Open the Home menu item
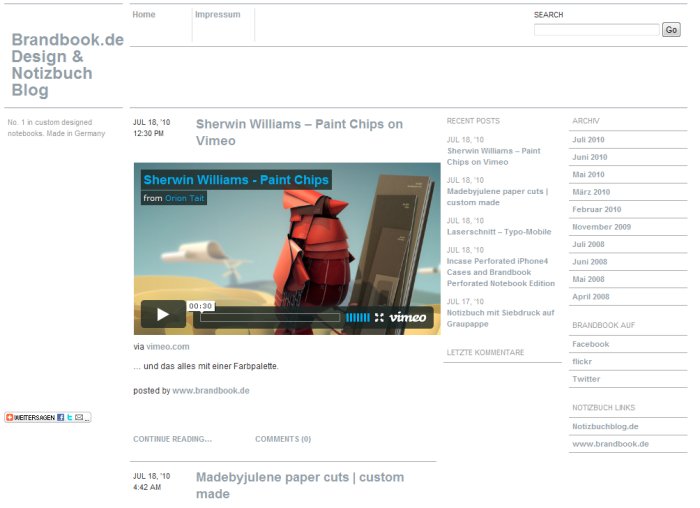The height and width of the screenshot is (508, 700). click(x=144, y=15)
